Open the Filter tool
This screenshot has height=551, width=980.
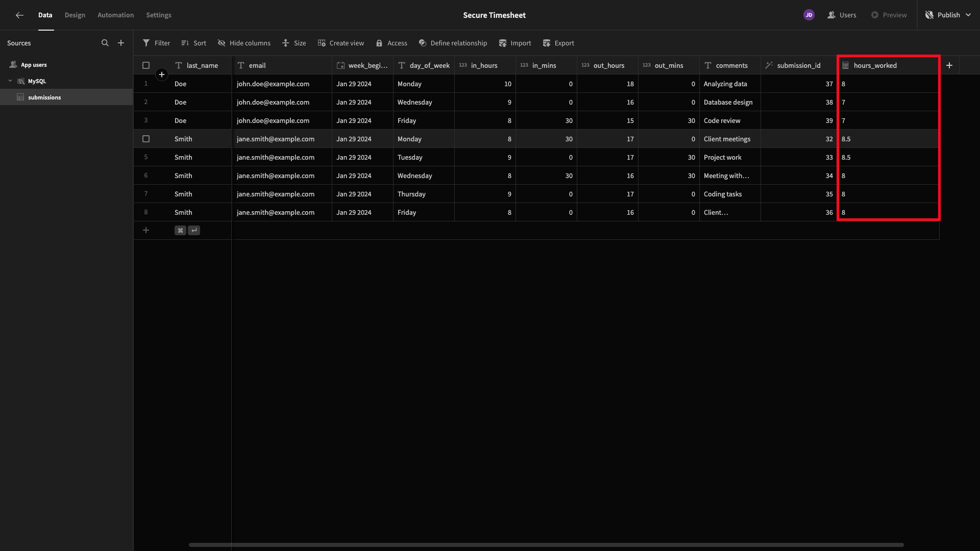click(x=156, y=43)
